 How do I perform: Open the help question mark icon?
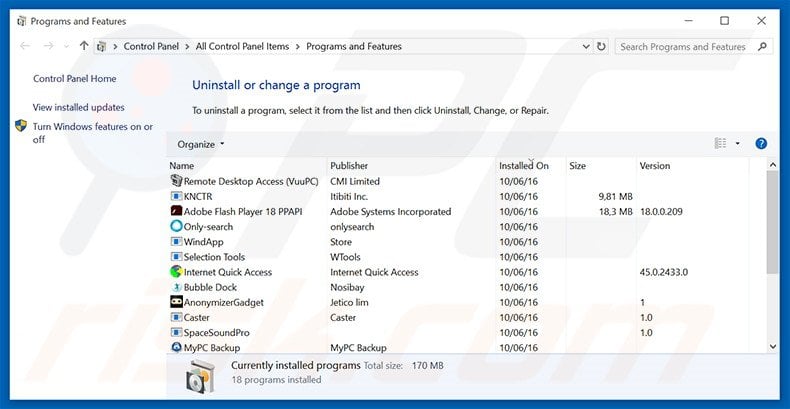pyautogui.click(x=761, y=144)
